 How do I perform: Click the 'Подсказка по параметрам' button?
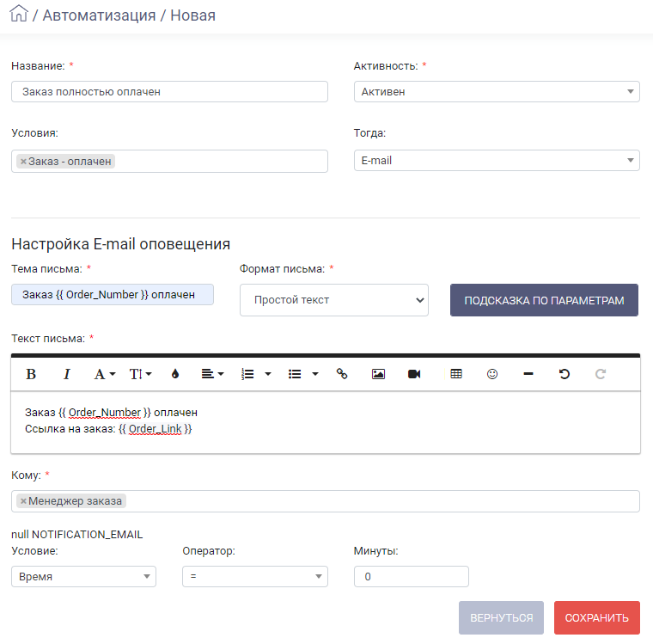[544, 300]
